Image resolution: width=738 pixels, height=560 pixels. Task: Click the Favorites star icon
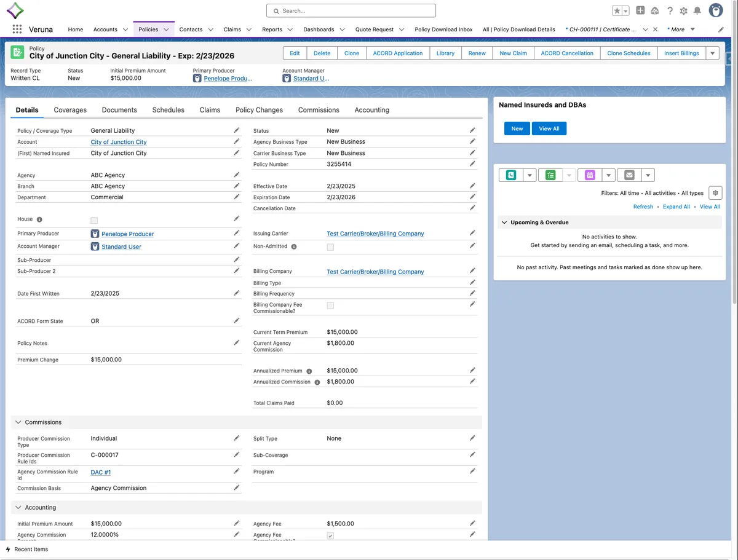pyautogui.click(x=617, y=11)
